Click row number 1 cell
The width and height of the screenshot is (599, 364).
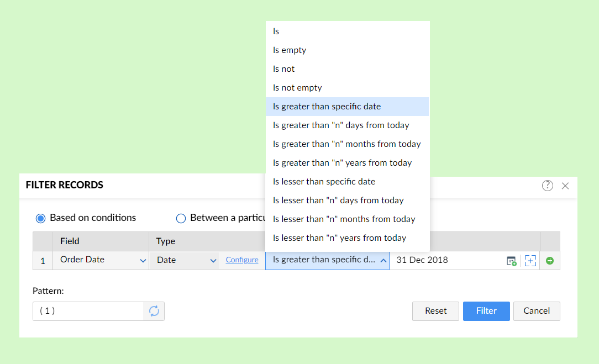pos(43,261)
